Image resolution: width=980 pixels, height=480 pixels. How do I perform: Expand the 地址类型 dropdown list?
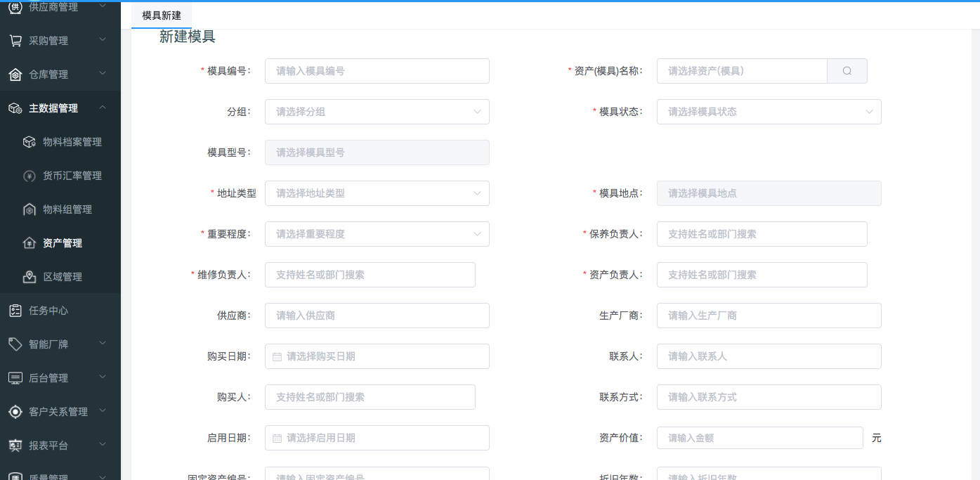click(377, 193)
